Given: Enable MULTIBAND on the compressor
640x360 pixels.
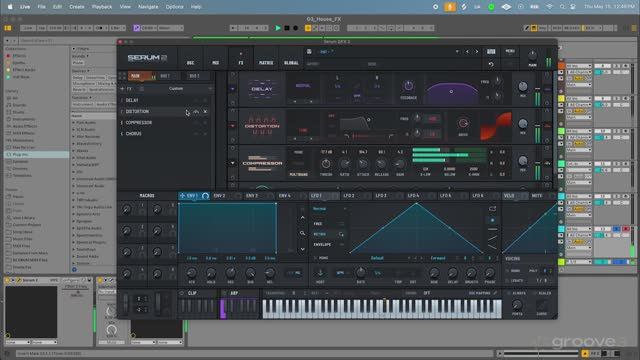Looking at the screenshot, I should tap(298, 174).
